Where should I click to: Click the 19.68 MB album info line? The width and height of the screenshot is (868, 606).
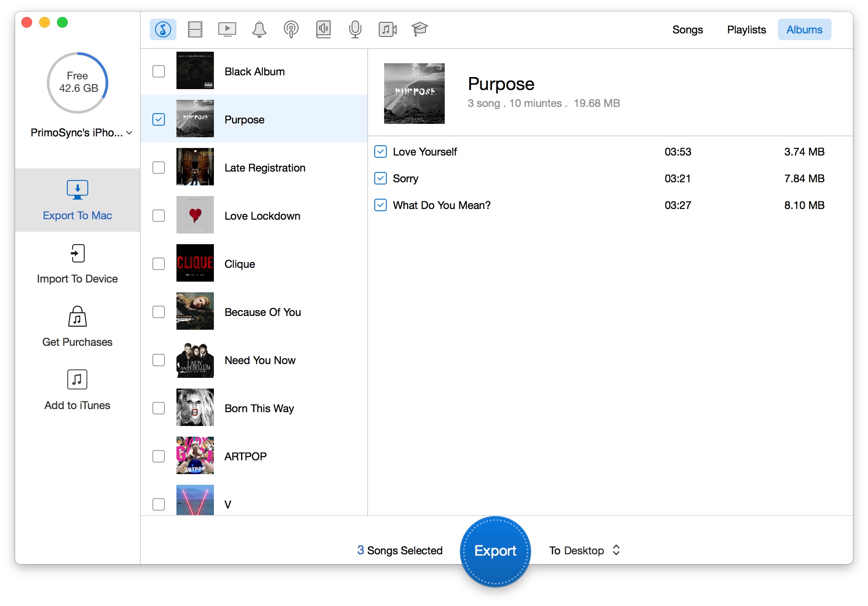544,103
